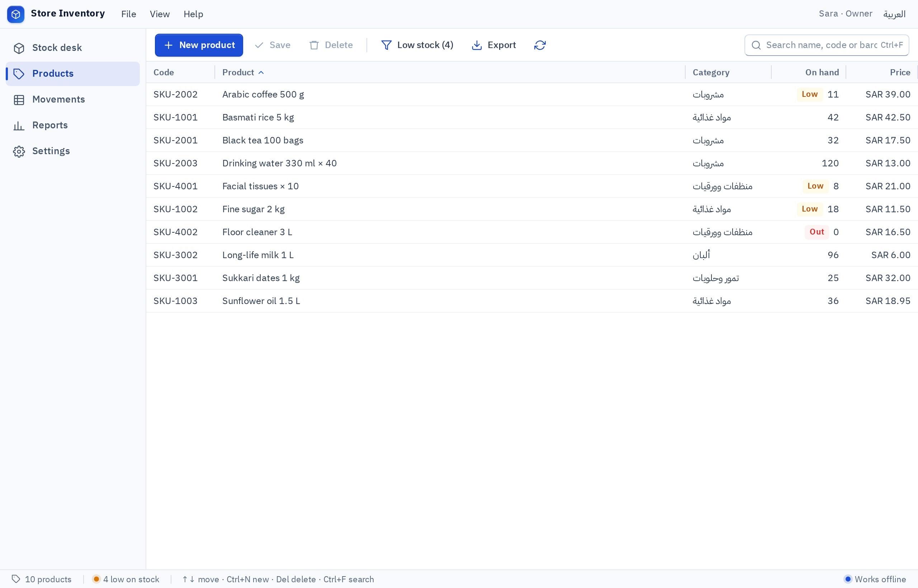
Task: Click the refresh icon in toolbar
Action: (540, 45)
